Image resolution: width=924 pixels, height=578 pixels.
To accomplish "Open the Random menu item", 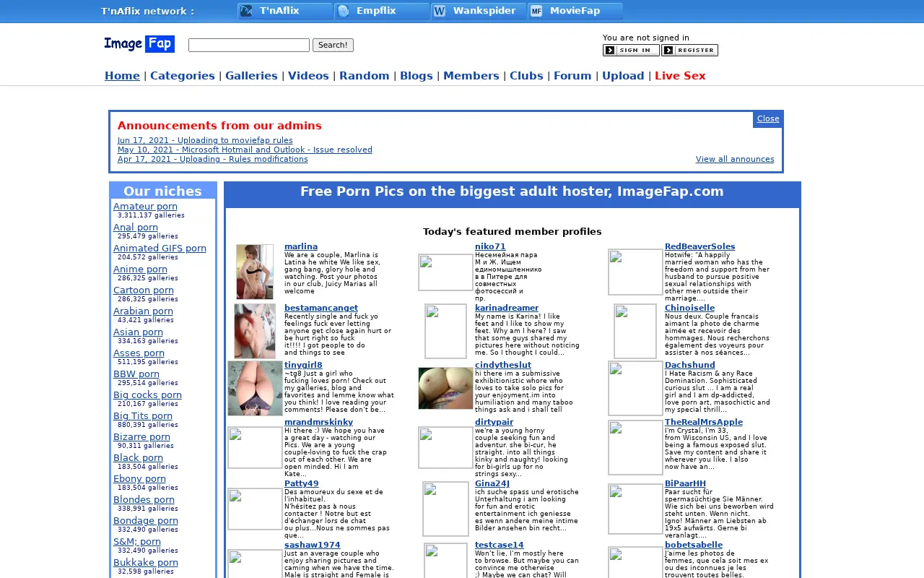I will click(365, 76).
